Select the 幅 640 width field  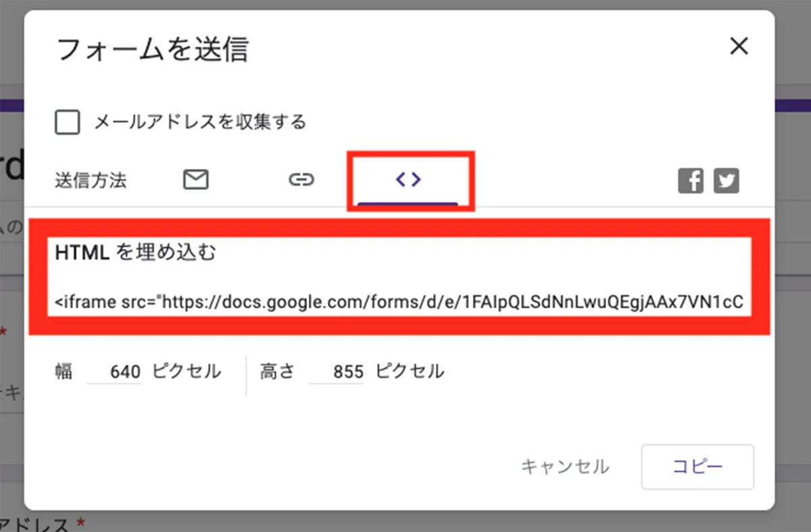(x=114, y=370)
